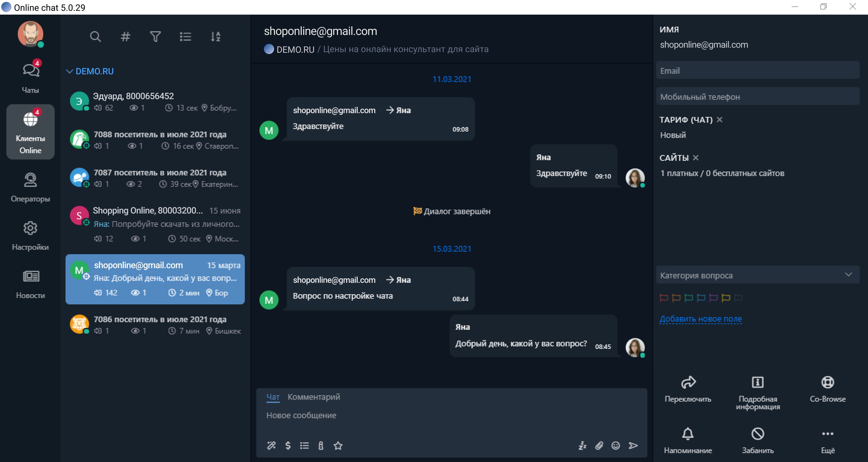This screenshot has width=868, height=462.
Task: Open Категория вопроса dropdown
Action: click(757, 275)
